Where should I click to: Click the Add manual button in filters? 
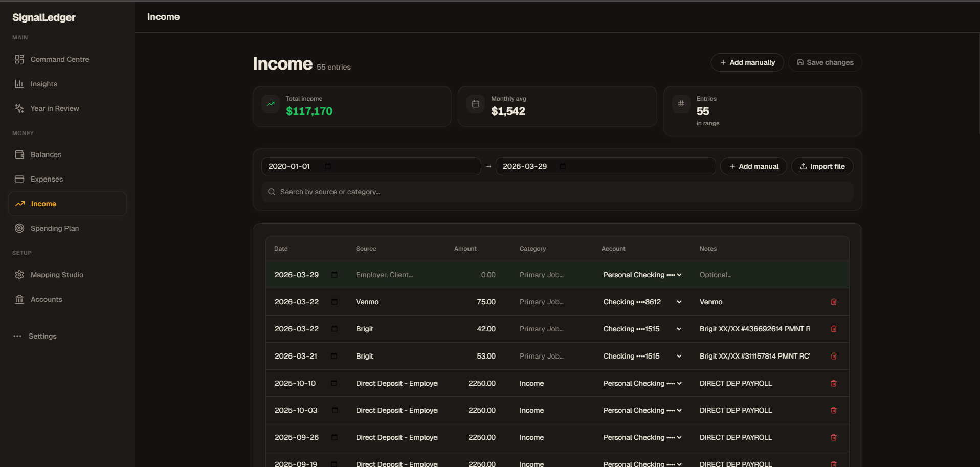[753, 166]
